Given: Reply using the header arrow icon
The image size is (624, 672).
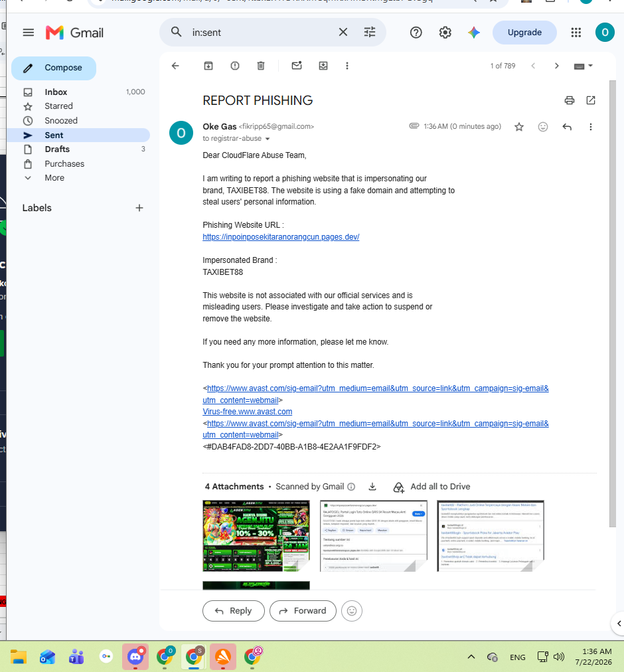Looking at the screenshot, I should pyautogui.click(x=567, y=127).
